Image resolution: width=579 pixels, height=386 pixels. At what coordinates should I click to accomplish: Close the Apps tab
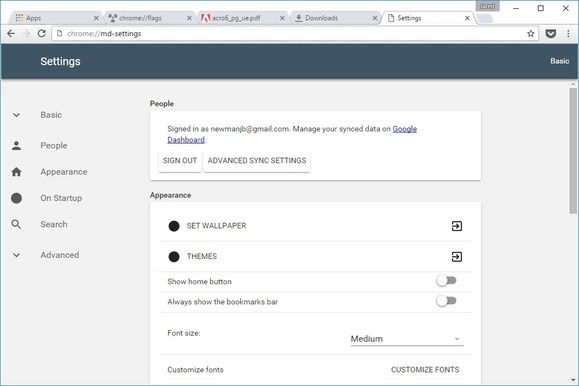pos(96,18)
